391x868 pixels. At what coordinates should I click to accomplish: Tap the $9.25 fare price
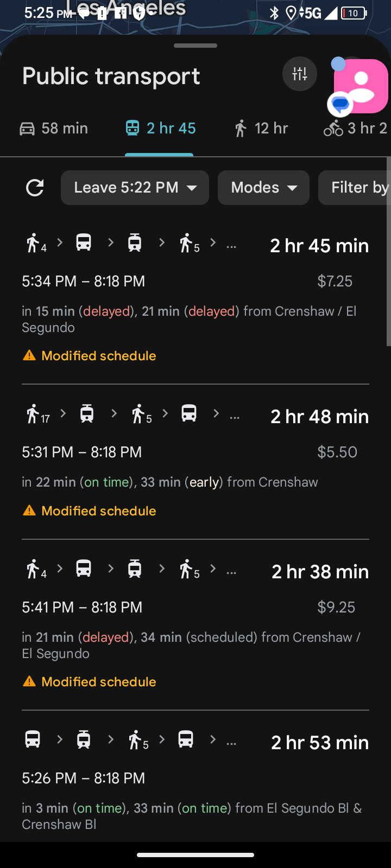[x=336, y=607]
